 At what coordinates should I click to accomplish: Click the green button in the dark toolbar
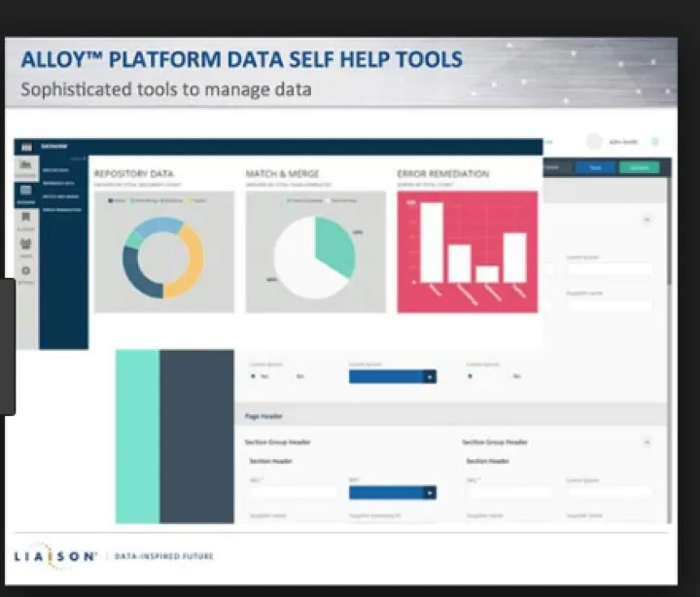coord(639,167)
